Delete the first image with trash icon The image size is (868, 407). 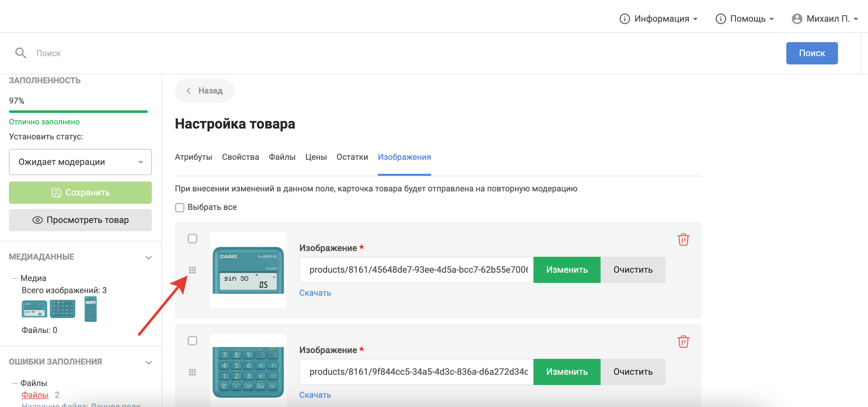pyautogui.click(x=683, y=240)
